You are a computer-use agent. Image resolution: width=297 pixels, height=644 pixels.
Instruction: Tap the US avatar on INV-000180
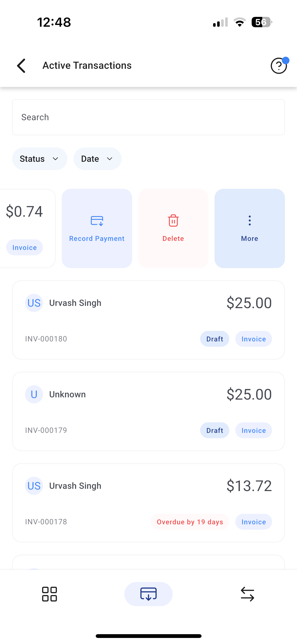(x=34, y=303)
